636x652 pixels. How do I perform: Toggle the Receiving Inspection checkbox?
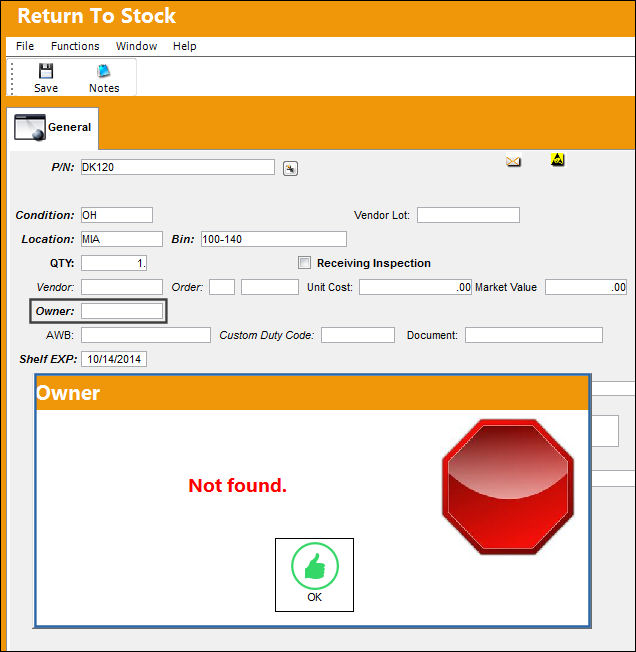point(304,263)
